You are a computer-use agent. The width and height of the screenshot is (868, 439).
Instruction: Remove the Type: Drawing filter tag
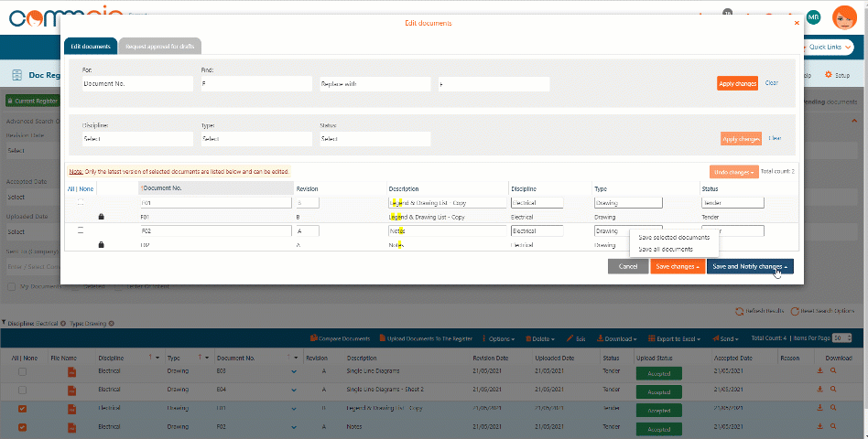pos(112,324)
